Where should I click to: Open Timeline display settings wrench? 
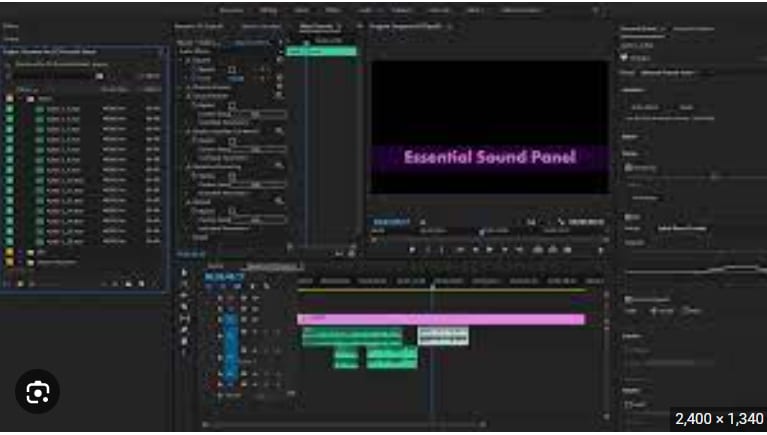pos(267,286)
